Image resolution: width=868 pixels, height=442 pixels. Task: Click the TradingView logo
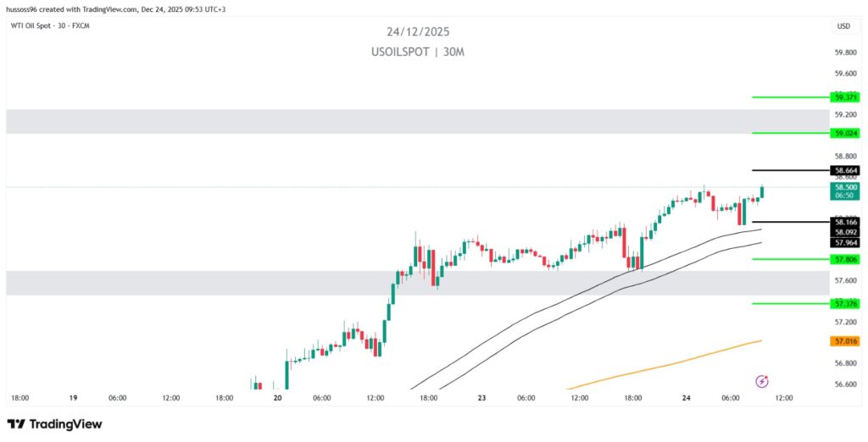click(54, 423)
